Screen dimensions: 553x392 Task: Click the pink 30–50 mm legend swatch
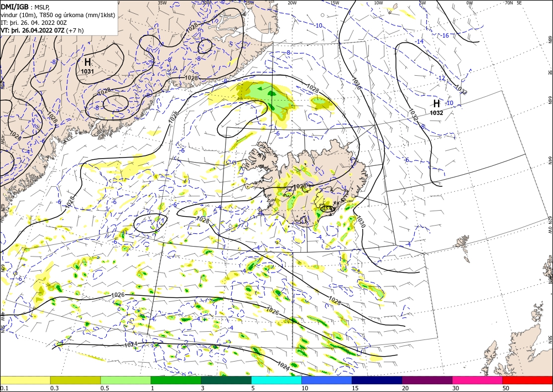tap(478, 380)
